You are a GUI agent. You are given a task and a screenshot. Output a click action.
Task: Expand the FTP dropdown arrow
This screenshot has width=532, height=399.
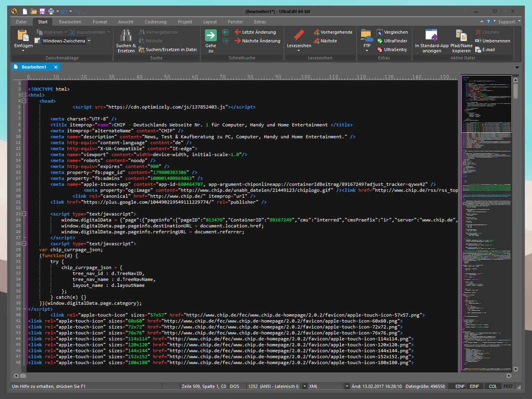click(x=367, y=51)
